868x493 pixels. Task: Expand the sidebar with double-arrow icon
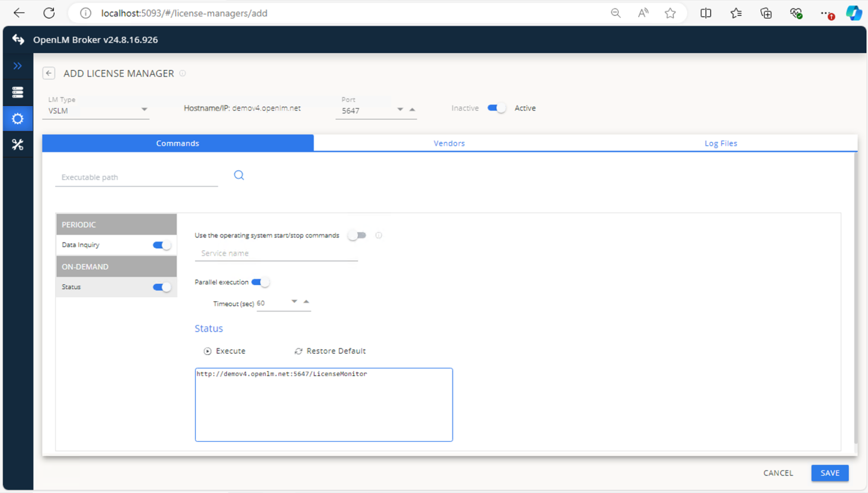point(17,66)
